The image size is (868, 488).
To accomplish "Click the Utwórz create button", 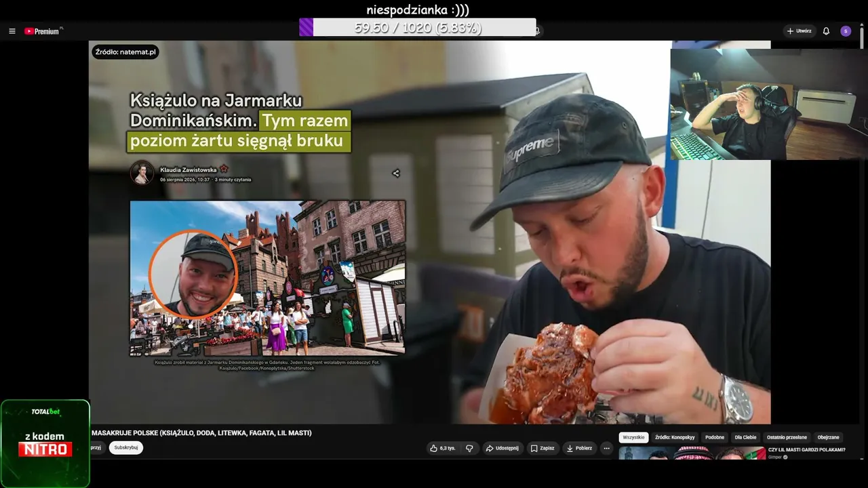I will click(800, 31).
